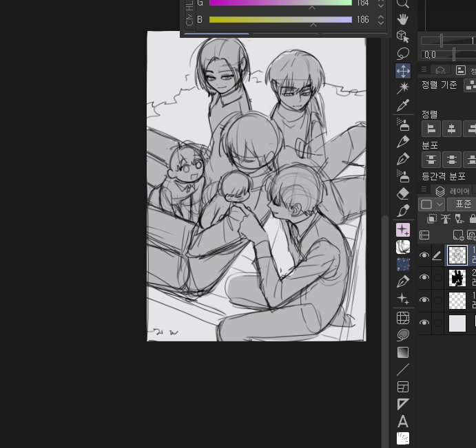Check the box beside the paper layer
The image size is (476, 448).
[437, 323]
